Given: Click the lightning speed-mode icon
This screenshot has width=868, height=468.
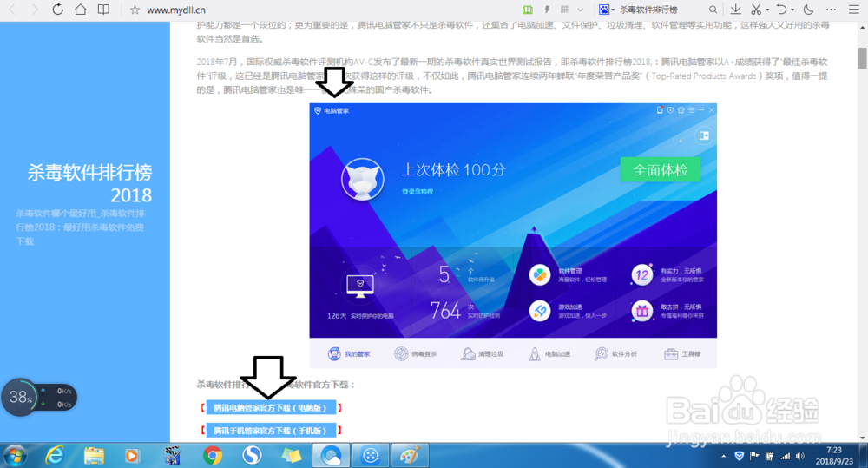Looking at the screenshot, I should tap(547, 10).
